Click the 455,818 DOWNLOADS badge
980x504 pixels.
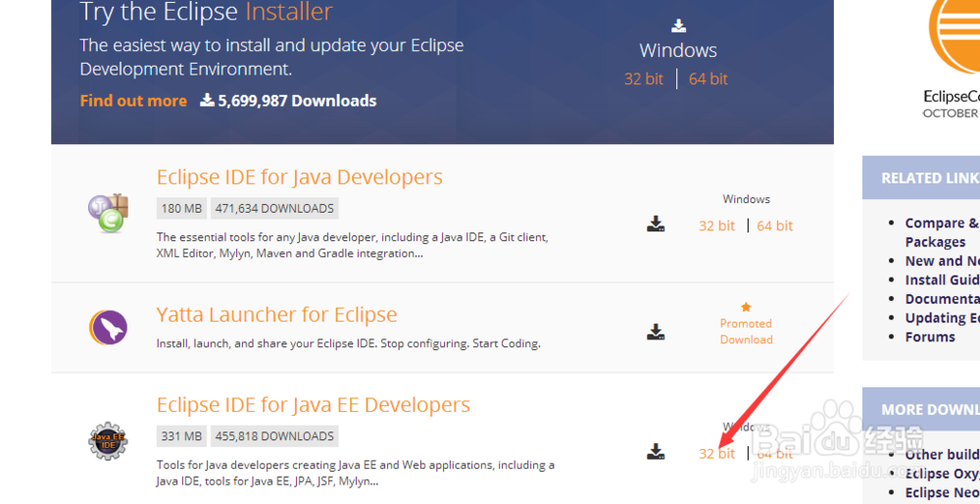pos(274,435)
